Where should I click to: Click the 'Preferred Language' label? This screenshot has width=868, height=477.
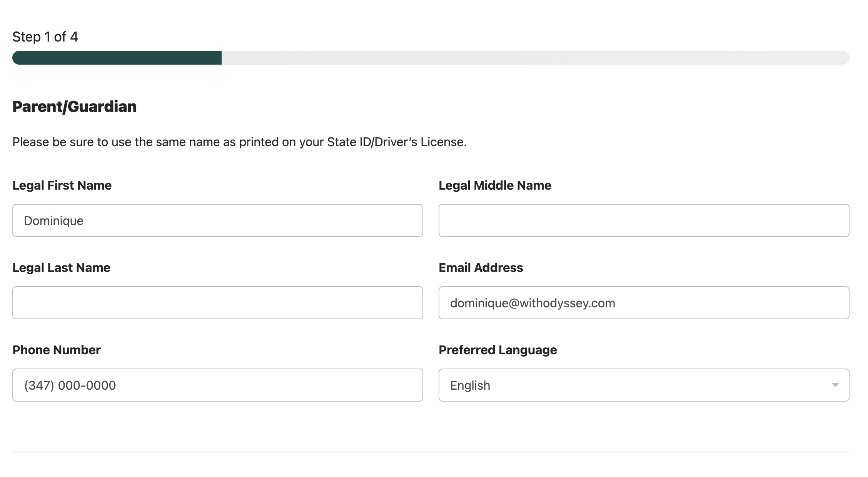[498, 350]
